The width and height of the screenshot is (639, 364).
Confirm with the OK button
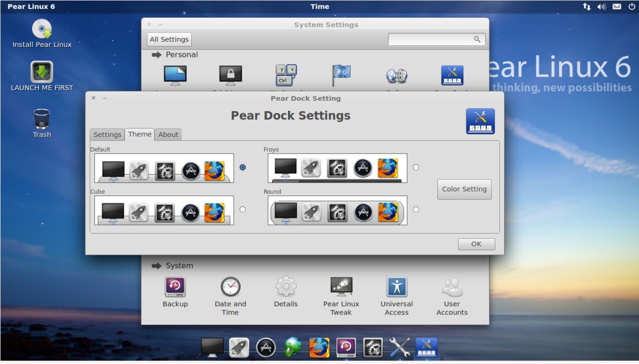point(476,244)
